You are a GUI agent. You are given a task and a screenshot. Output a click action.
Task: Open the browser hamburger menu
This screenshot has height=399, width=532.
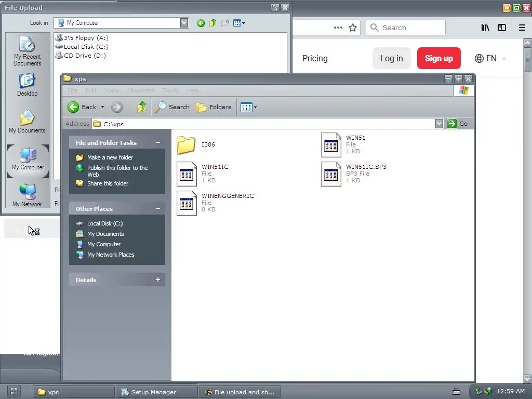pos(522,28)
